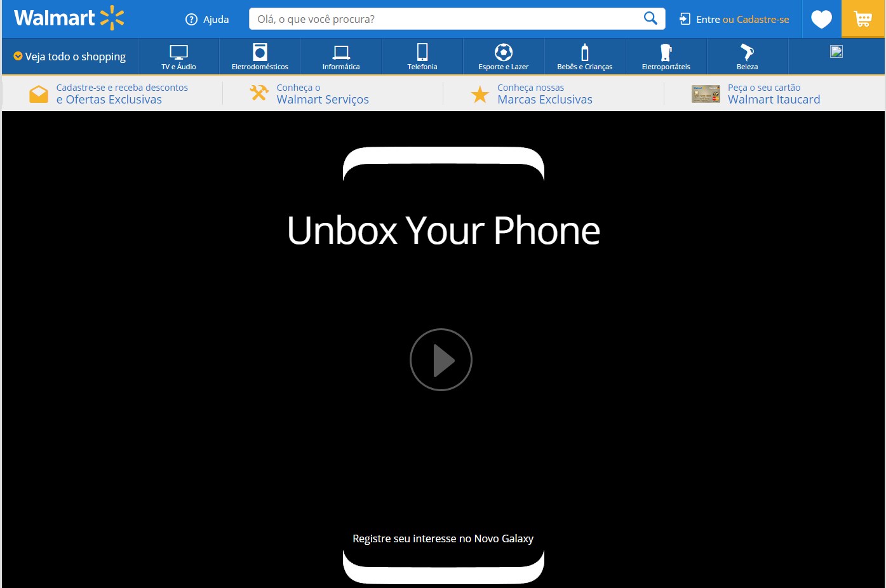Image resolution: width=886 pixels, height=588 pixels.
Task: Click the broken image icon in nav bar
Action: [x=836, y=51]
